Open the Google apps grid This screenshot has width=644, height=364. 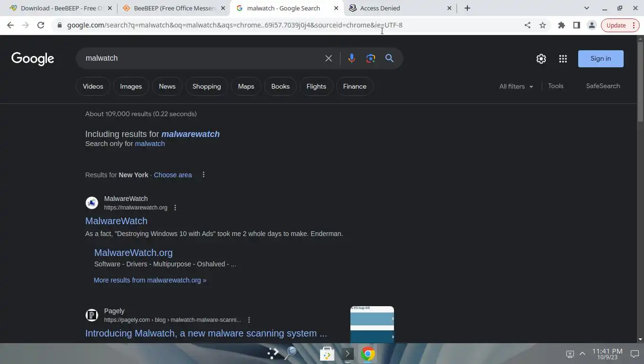coord(563,59)
